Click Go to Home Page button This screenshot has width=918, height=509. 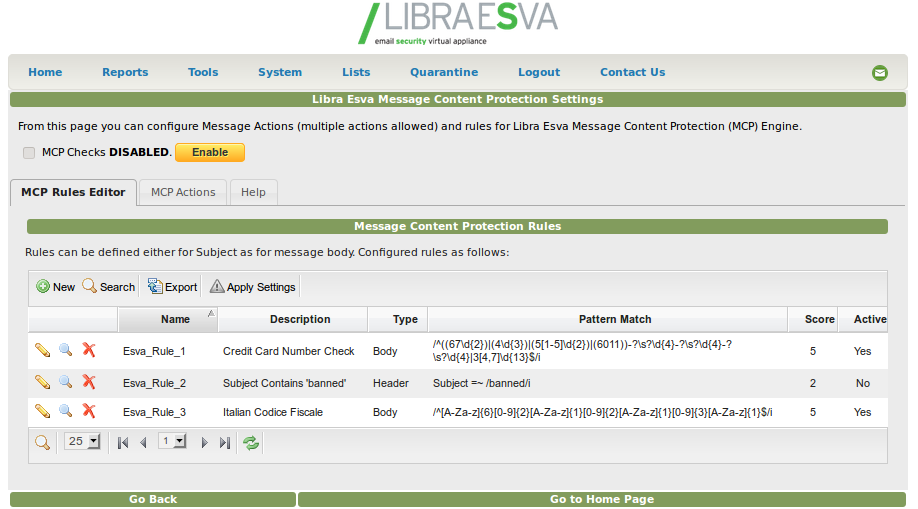tap(602, 499)
